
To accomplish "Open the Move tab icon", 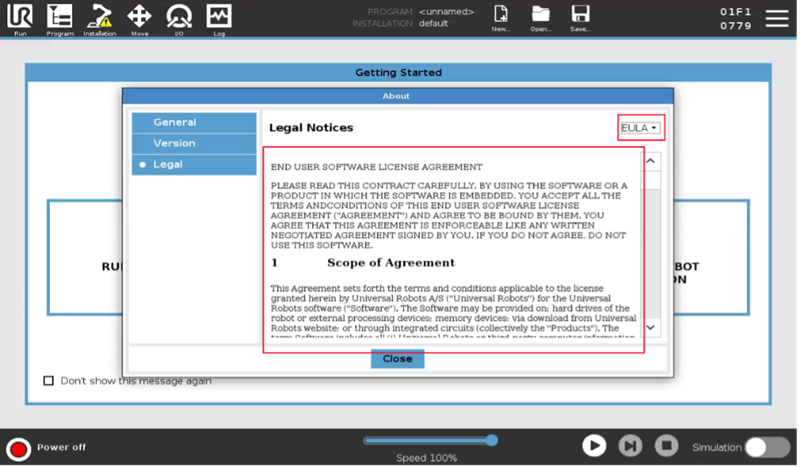I will pyautogui.click(x=140, y=17).
